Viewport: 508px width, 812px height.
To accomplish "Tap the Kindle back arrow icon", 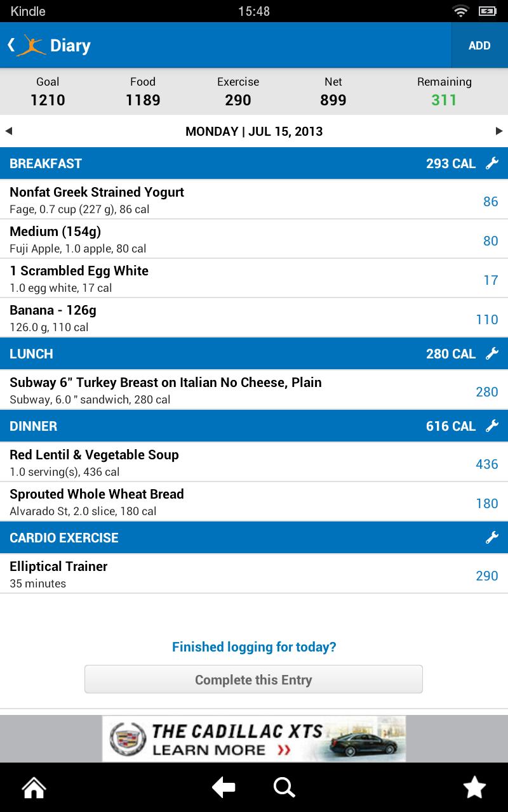I will tap(224, 788).
